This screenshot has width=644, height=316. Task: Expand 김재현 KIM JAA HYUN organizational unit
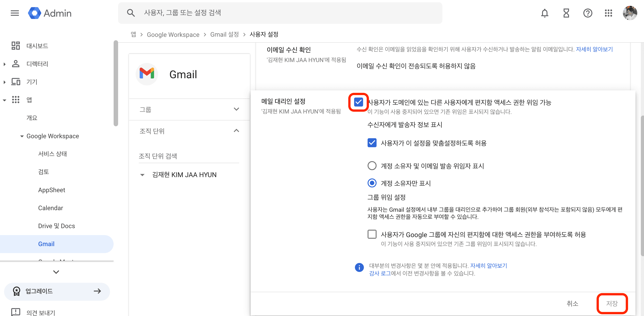[x=143, y=175]
